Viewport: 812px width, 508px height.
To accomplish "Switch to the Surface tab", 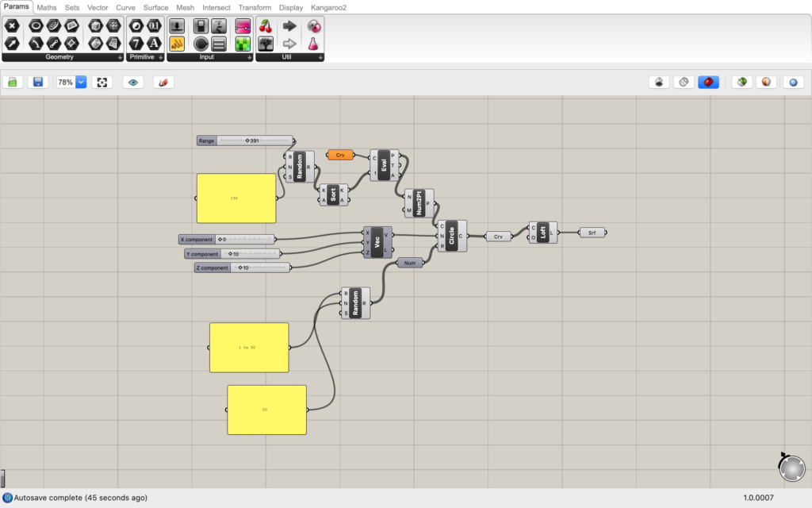I will 155,8.
